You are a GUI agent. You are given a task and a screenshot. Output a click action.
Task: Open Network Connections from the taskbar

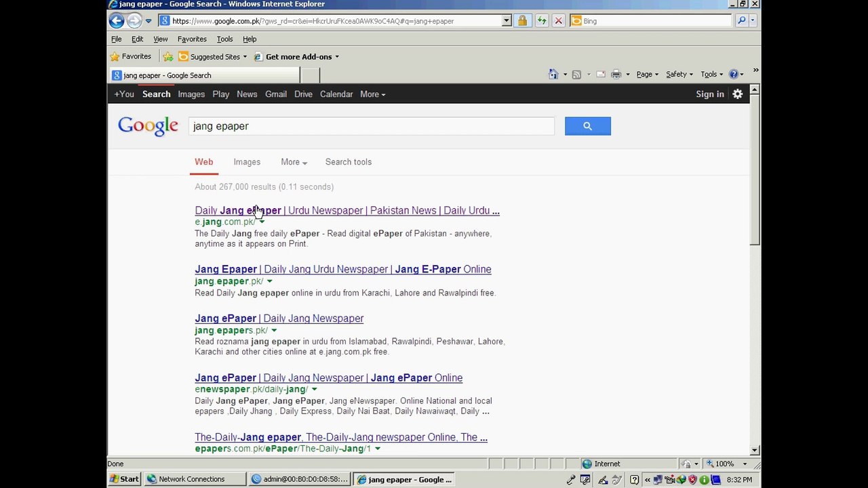click(191, 479)
